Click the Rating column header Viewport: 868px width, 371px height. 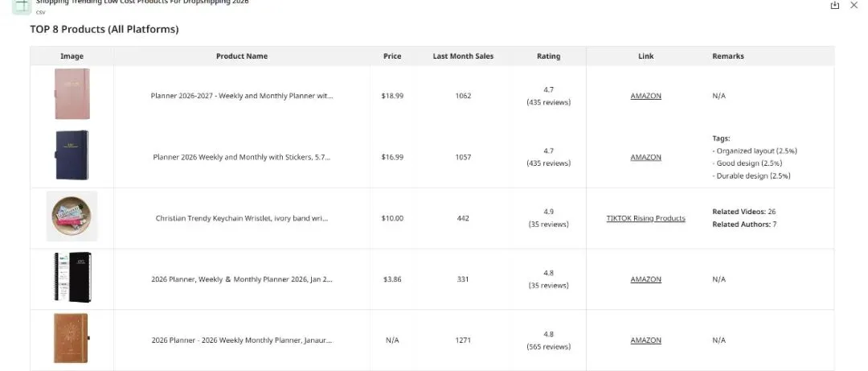click(x=548, y=56)
